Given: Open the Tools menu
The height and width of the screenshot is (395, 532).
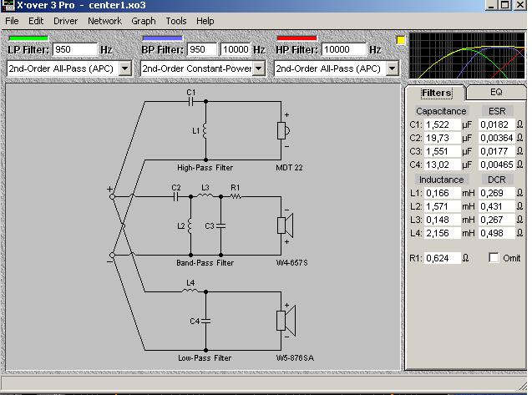Looking at the screenshot, I should click(x=175, y=21).
